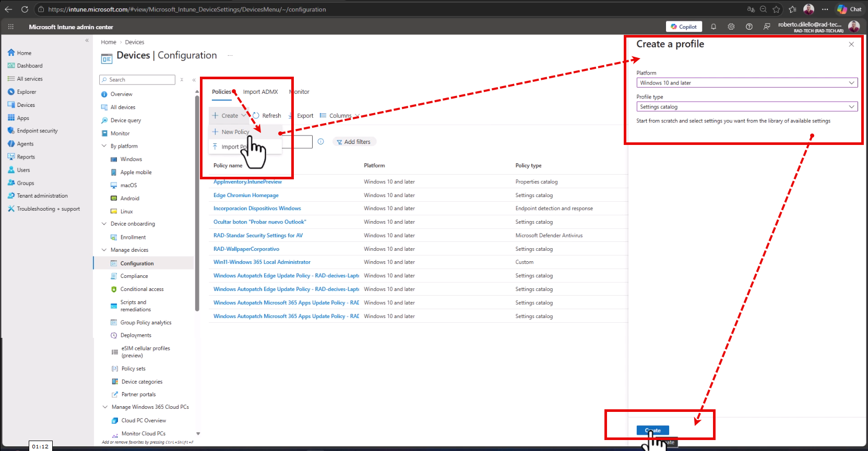The width and height of the screenshot is (868, 451).
Task: Open Conditional access in Devices submenu
Action: (x=142, y=289)
